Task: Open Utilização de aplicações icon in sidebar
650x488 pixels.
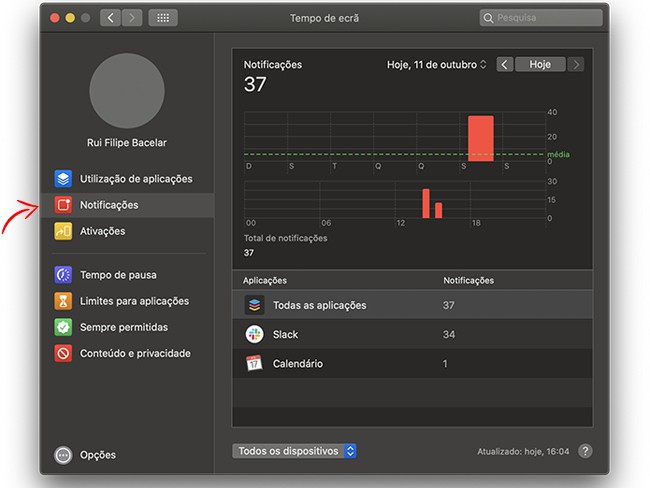Action: pos(63,179)
